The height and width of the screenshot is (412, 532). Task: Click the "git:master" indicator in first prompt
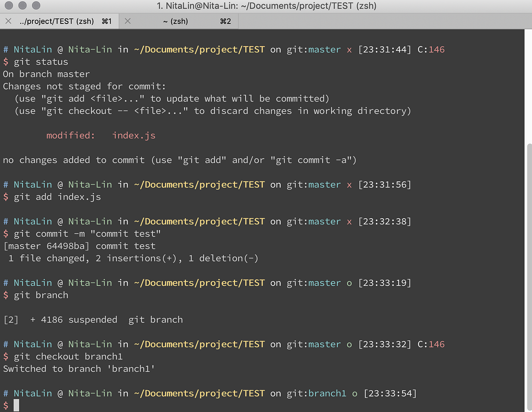click(x=313, y=49)
